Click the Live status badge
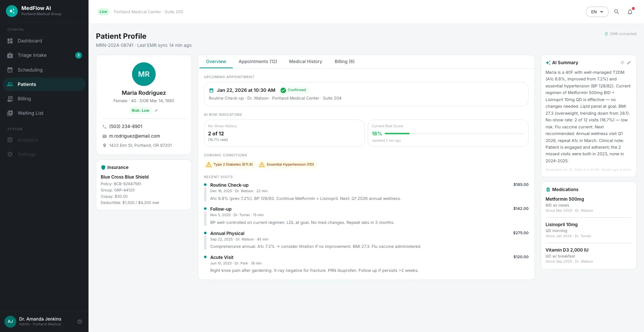 click(x=103, y=12)
